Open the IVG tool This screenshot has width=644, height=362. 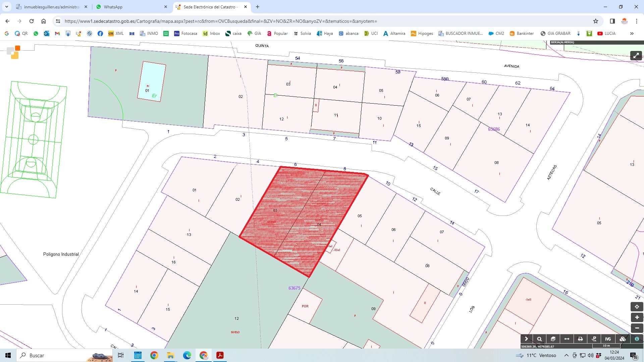tap(608, 339)
